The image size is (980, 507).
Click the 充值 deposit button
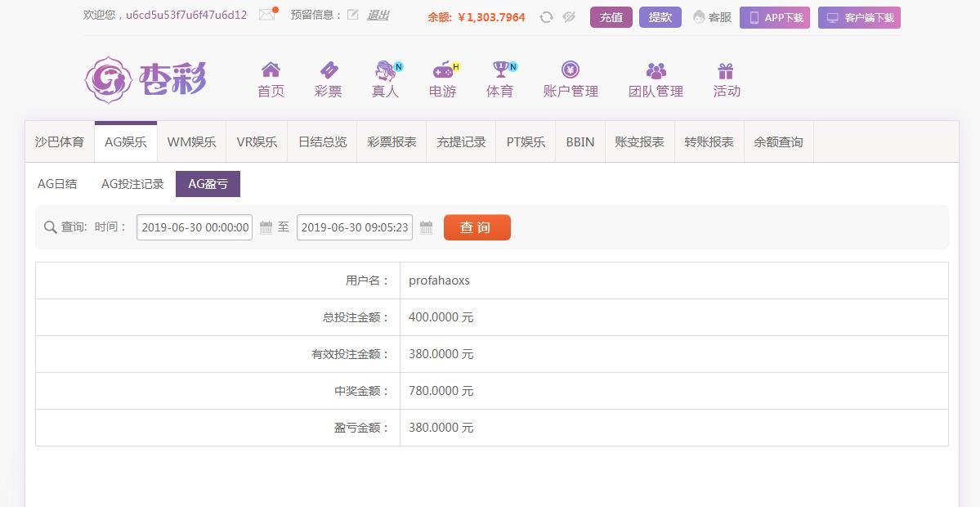(x=611, y=17)
